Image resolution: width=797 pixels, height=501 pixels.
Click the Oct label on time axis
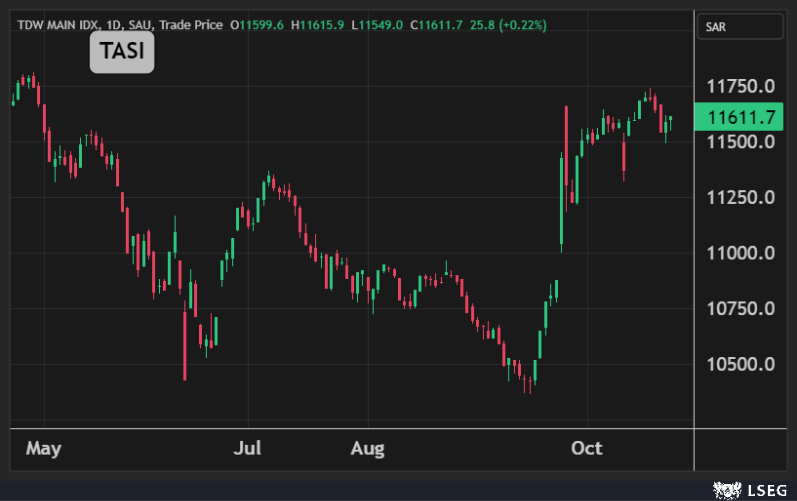(x=586, y=448)
